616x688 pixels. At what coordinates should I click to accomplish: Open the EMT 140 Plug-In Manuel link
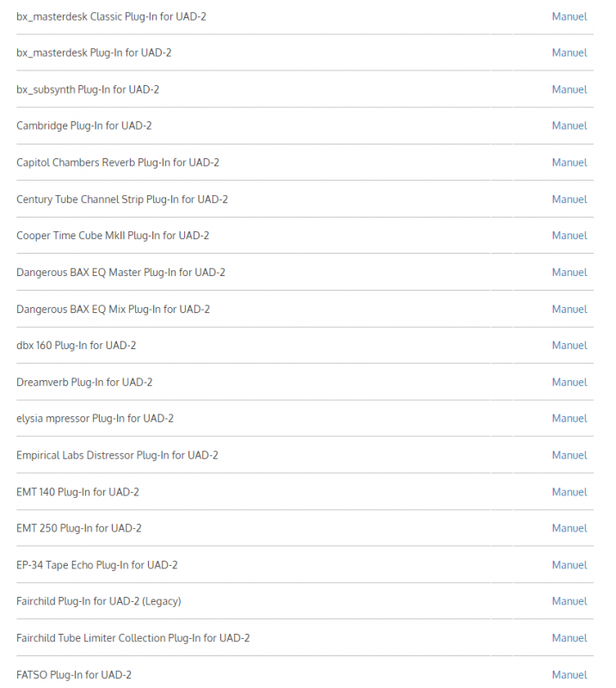[570, 492]
